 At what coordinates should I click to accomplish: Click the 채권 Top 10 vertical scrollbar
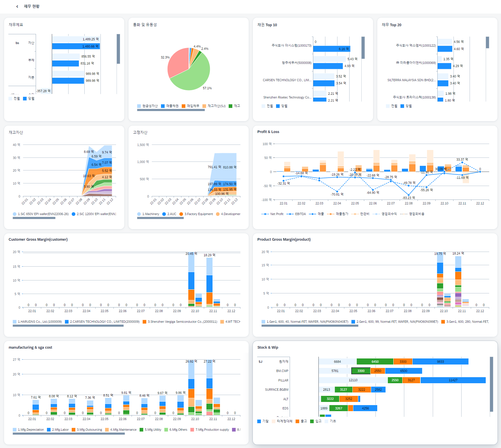point(363,48)
